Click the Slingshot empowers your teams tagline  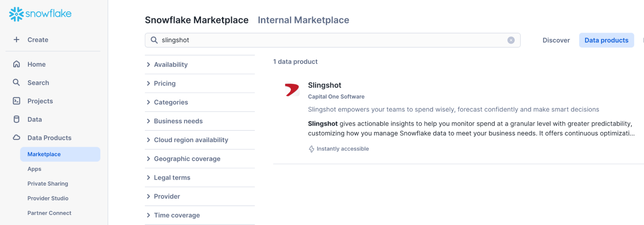[454, 109]
